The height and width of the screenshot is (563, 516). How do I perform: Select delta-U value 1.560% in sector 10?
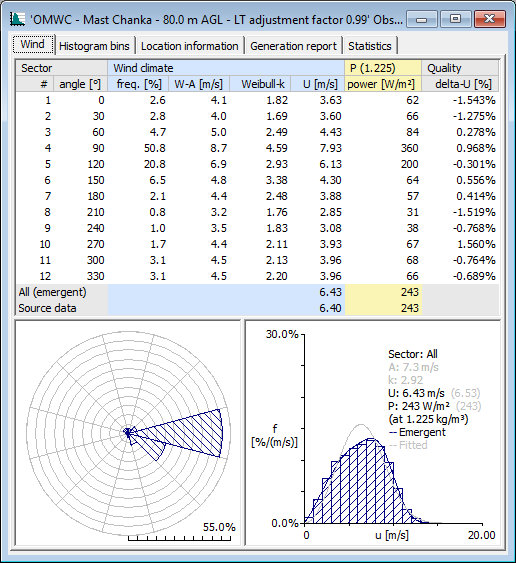click(x=476, y=244)
